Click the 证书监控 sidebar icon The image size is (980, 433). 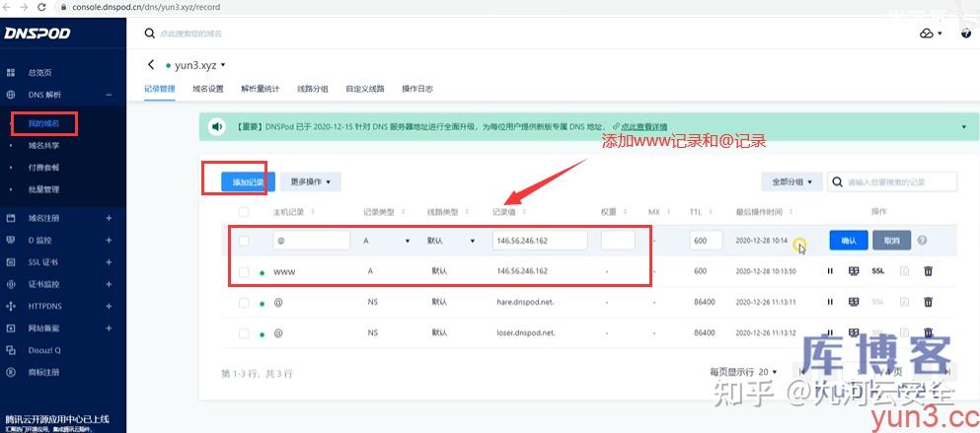pyautogui.click(x=11, y=284)
